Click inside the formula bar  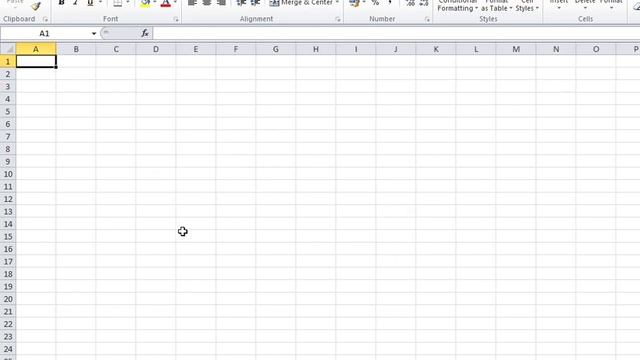(x=396, y=33)
